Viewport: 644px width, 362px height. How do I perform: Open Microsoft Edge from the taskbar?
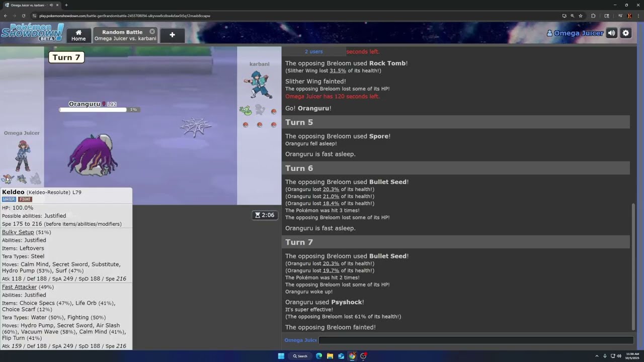point(319,356)
